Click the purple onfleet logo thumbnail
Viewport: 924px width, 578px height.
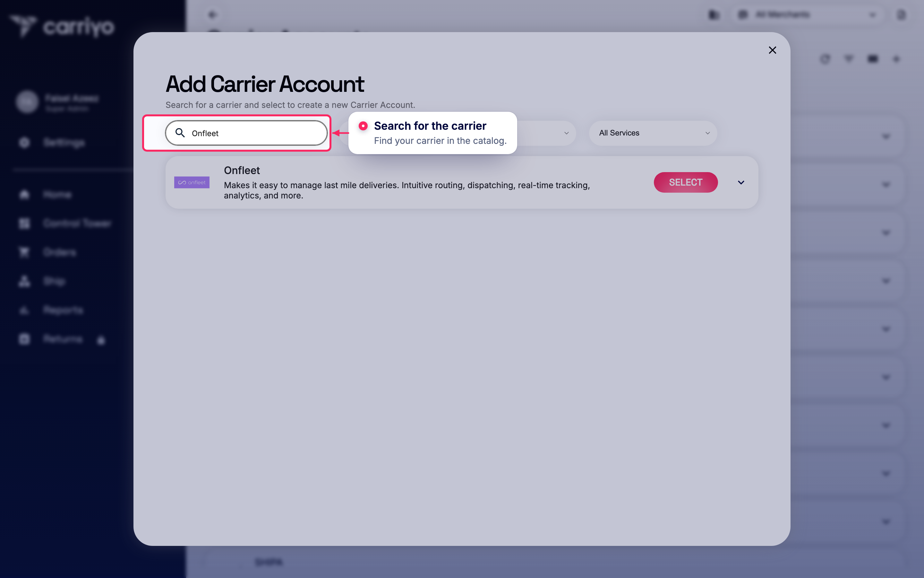[192, 182]
